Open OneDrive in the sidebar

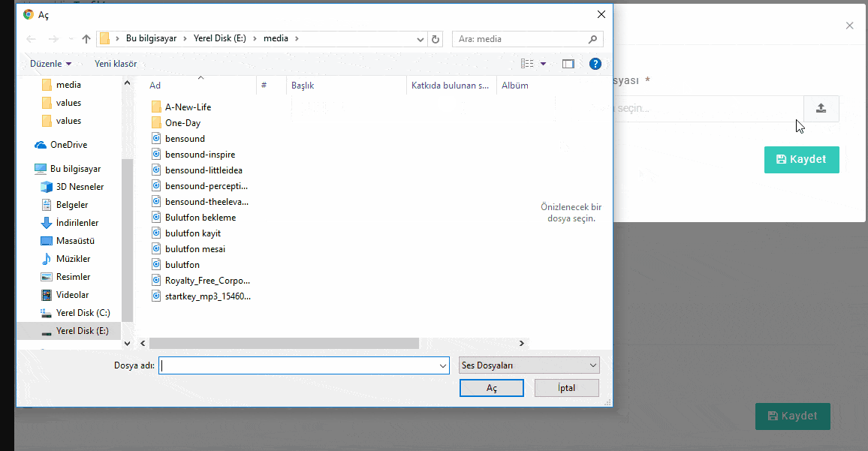click(61, 145)
